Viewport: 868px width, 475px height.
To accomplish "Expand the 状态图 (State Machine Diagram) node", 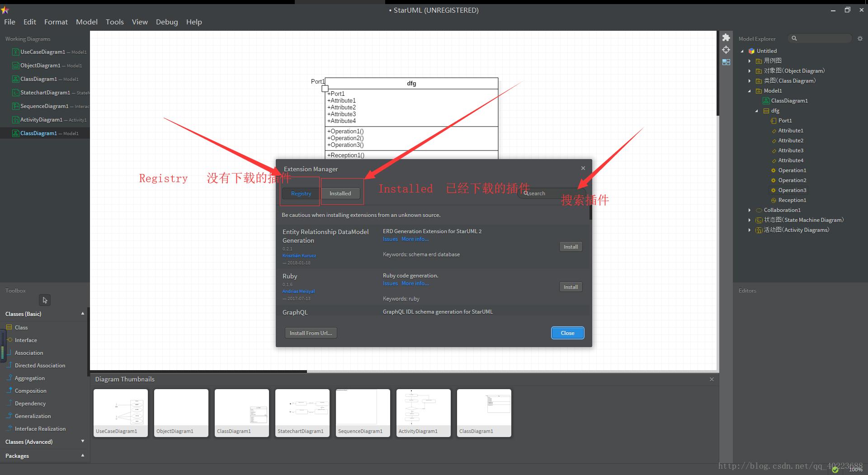I will tap(750, 220).
